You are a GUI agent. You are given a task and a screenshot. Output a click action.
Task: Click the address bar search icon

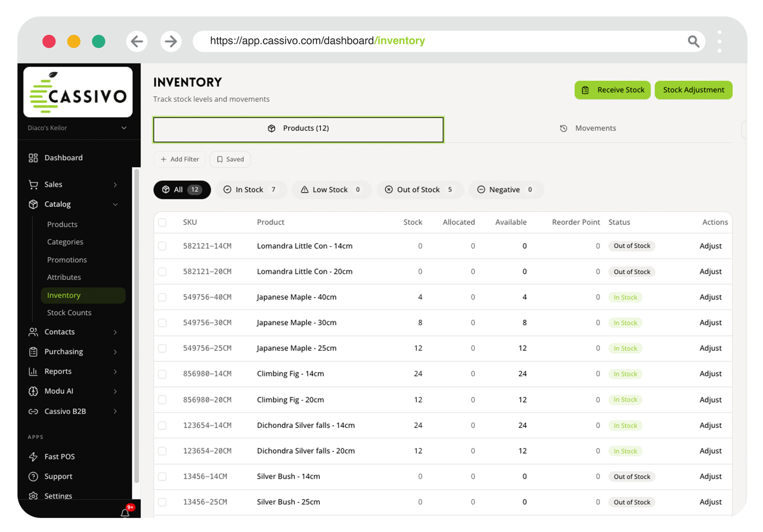tap(694, 41)
